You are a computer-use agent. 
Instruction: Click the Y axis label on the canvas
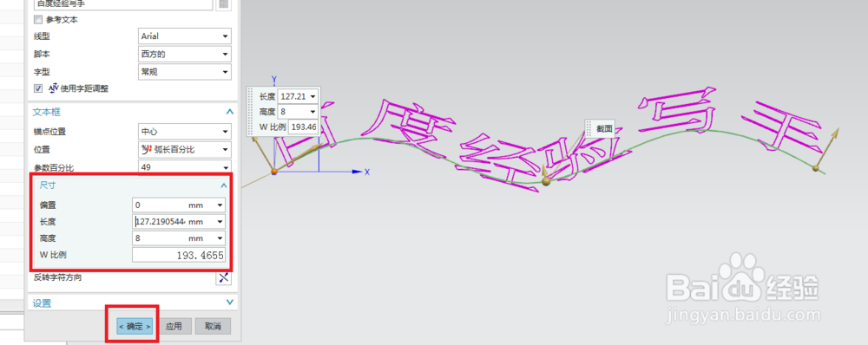pyautogui.click(x=273, y=80)
